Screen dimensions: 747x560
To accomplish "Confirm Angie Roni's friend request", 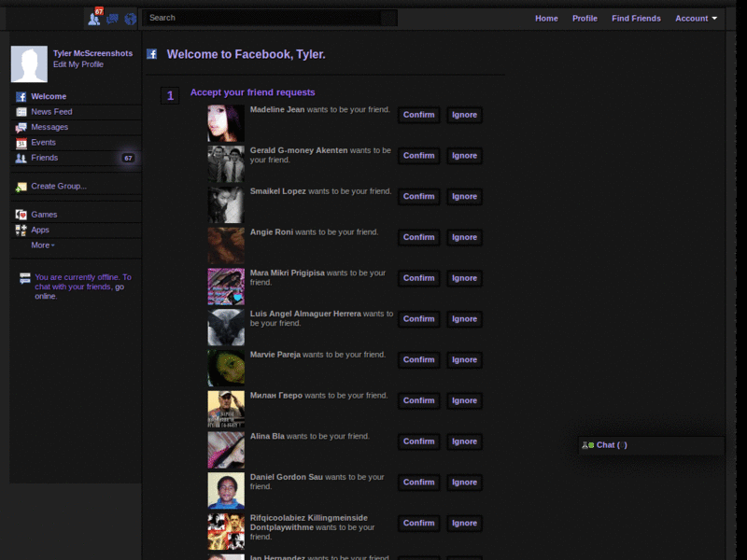I will [418, 237].
